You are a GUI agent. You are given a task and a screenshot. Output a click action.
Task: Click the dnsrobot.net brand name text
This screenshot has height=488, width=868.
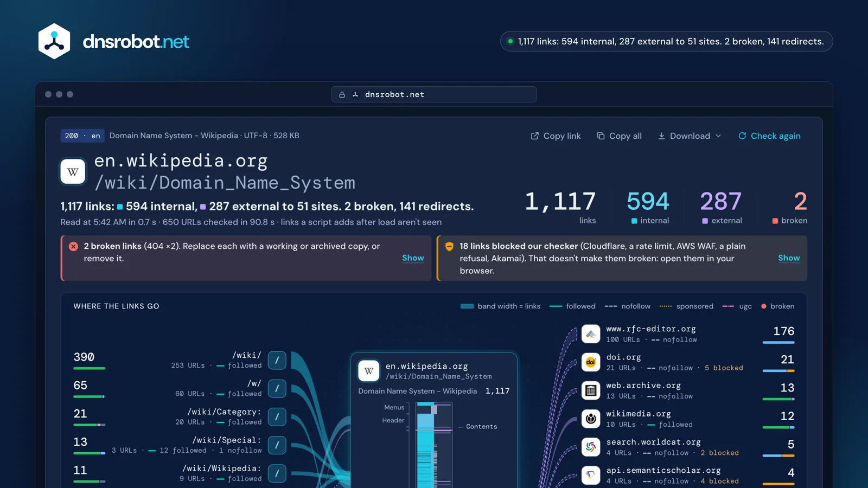tap(136, 41)
